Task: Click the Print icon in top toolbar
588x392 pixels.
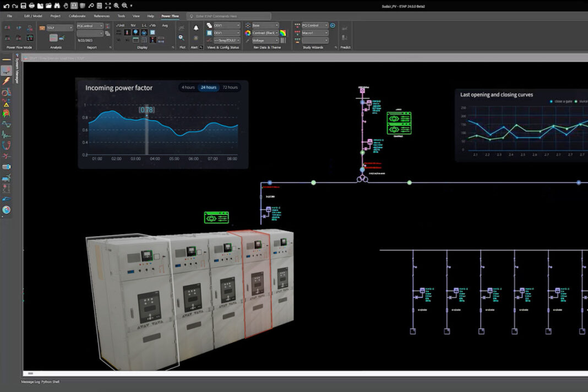Action: pyautogui.click(x=31, y=5)
